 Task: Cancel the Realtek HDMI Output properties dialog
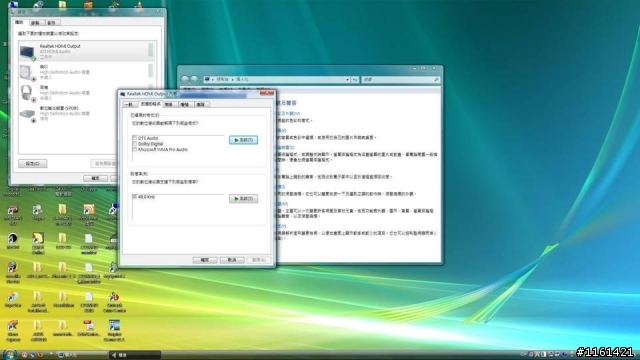232,260
